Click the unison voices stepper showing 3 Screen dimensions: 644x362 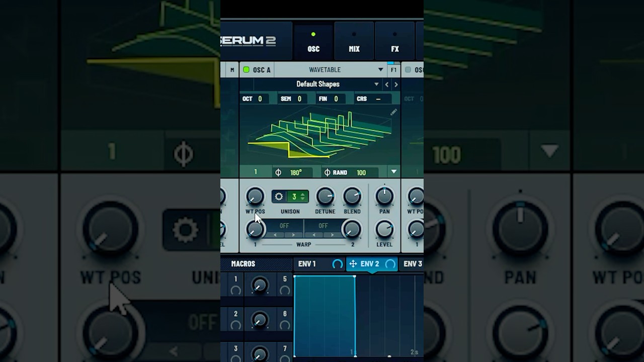pos(298,197)
